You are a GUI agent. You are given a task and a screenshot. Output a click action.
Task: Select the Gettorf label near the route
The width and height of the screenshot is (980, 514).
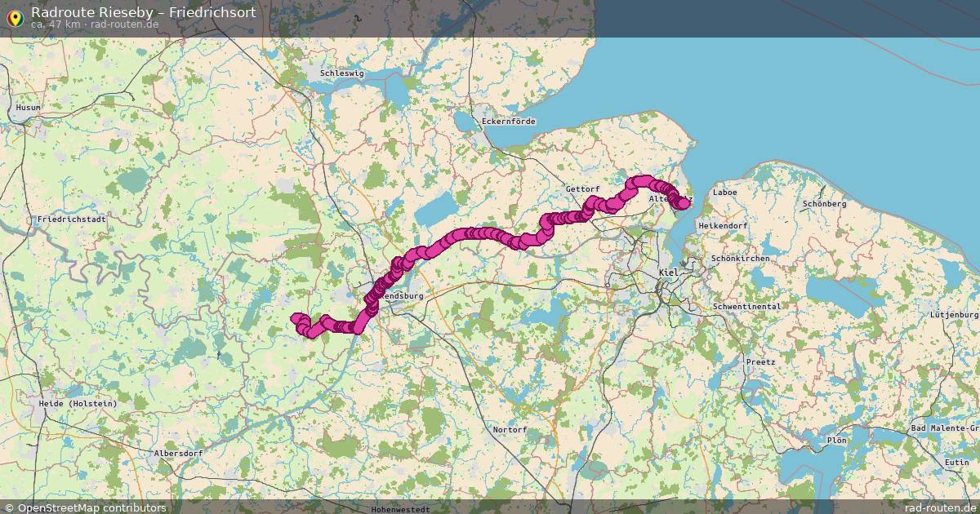pos(582,188)
